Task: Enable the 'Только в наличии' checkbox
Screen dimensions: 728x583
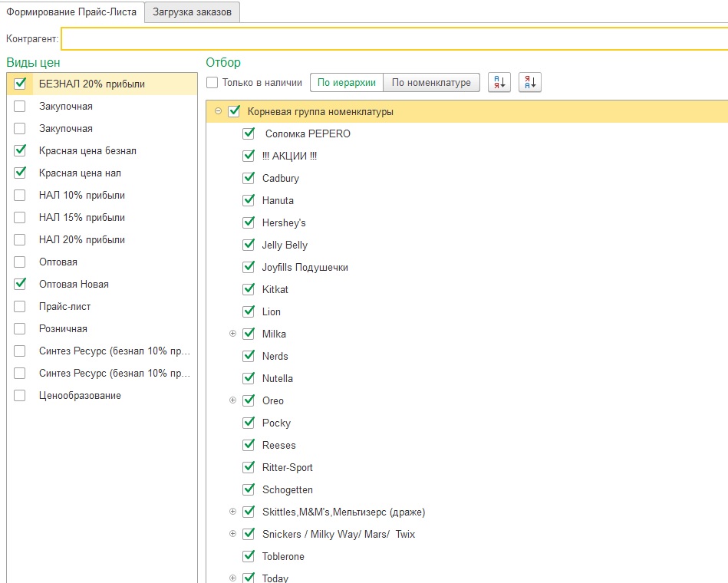Action: point(212,83)
